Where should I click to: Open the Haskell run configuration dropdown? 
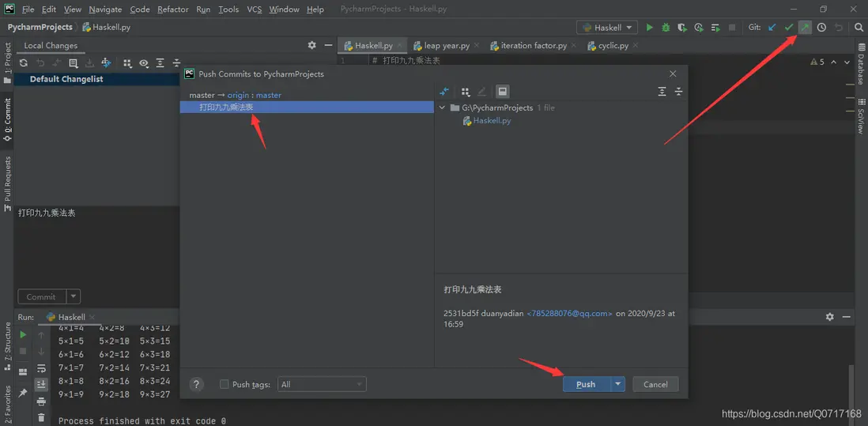[x=606, y=27]
